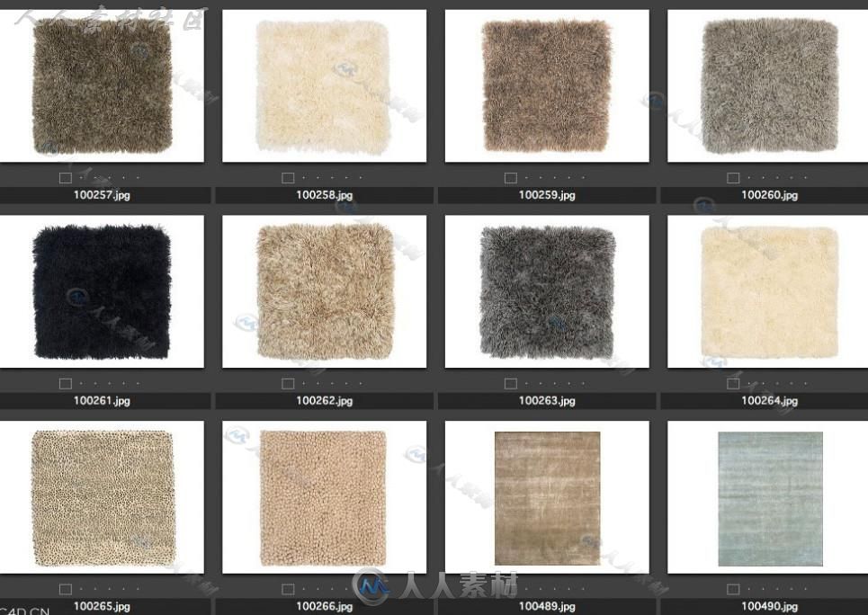The image size is (868, 615).
Task: Select the black shaggy rug 100261.jpg thumbnail
Action: 102,291
